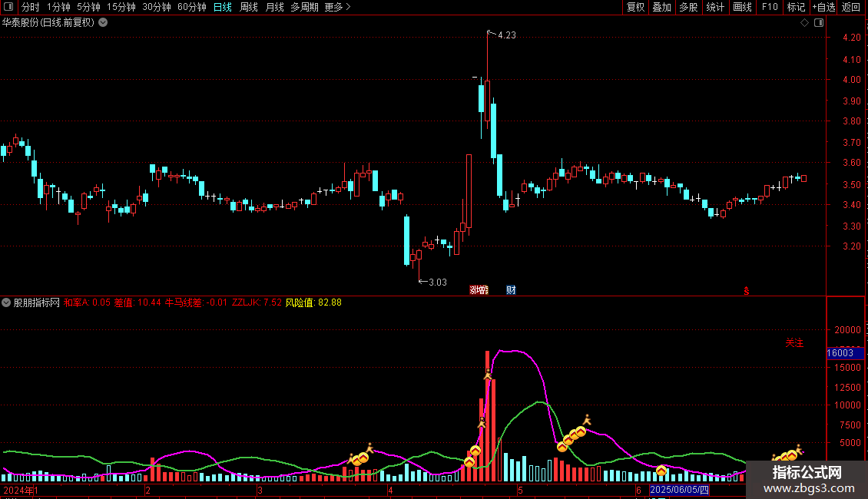This screenshot has width=868, height=499.
Task: Click the gold coin signal near June
Action: pyautogui.click(x=661, y=471)
